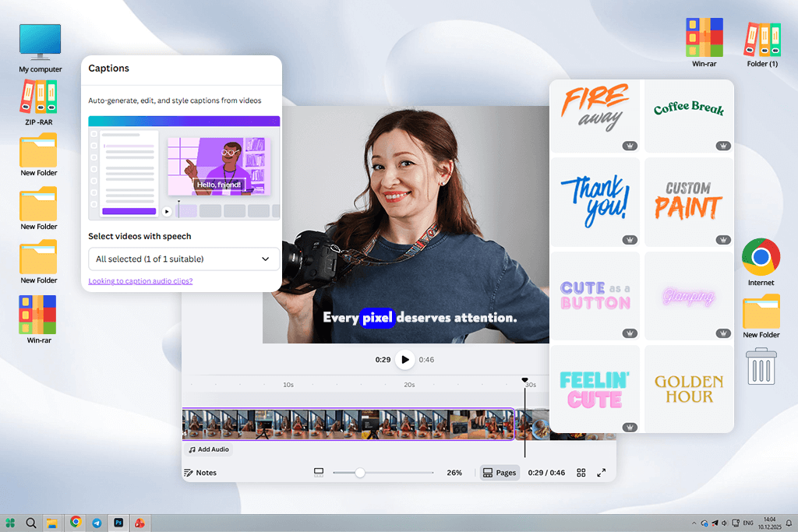
Task: Choose the Coffee Break text style
Action: pos(689,116)
